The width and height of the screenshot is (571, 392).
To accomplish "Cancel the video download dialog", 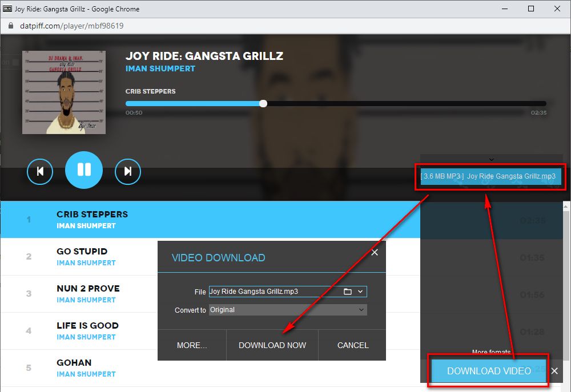I will [353, 345].
